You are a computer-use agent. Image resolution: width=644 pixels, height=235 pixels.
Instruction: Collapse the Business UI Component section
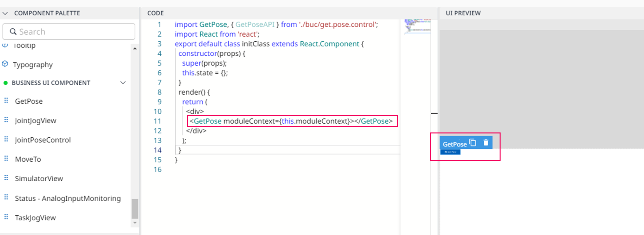(x=123, y=83)
